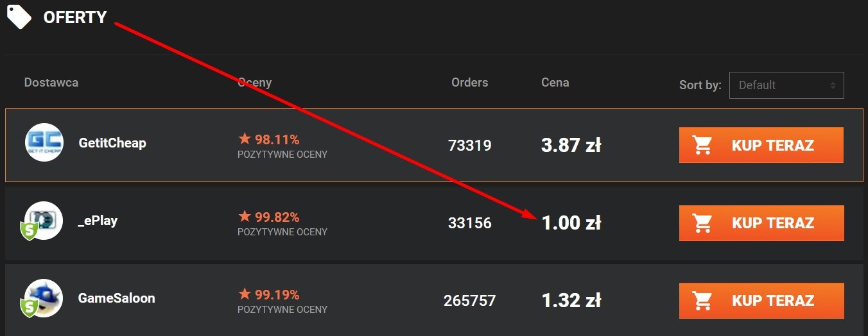Click the green shield badge on GameSaloon
Screen dimensions: 868x336
(x=29, y=308)
